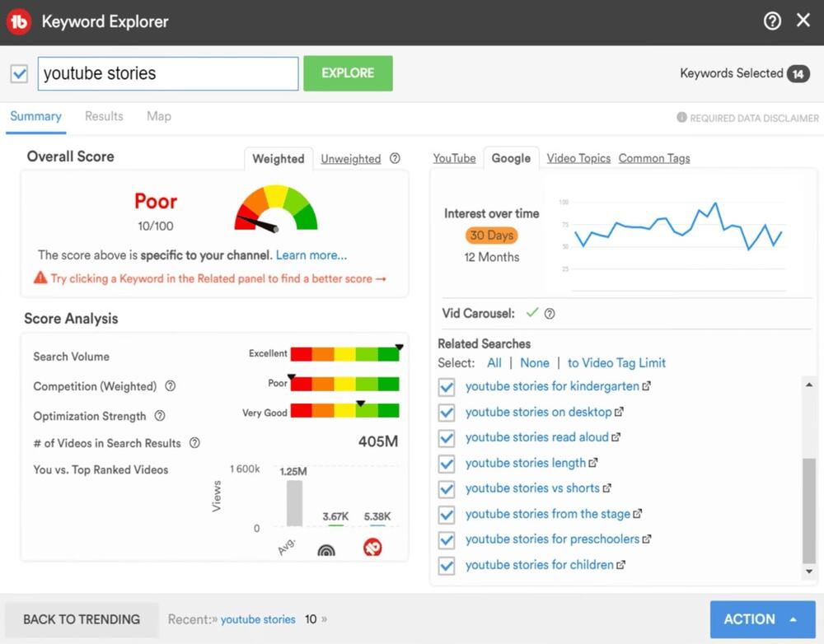Screen dimensions: 824x644
Task: Open external link icon for 'youtube stories length'
Action: [x=592, y=463]
